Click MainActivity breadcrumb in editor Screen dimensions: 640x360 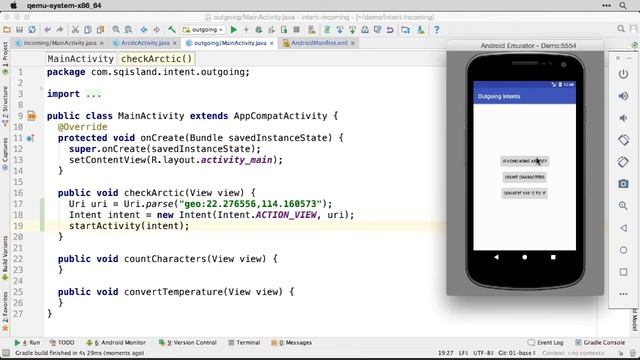point(80,59)
